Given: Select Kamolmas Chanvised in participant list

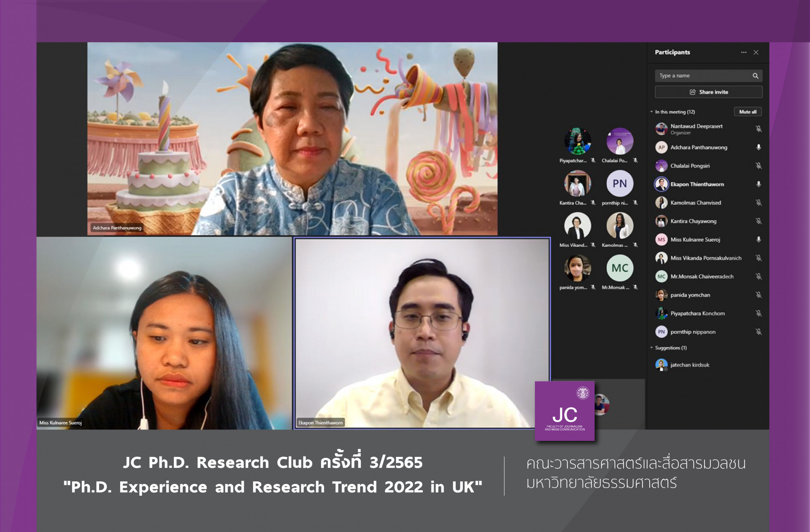Looking at the screenshot, I should [x=695, y=203].
